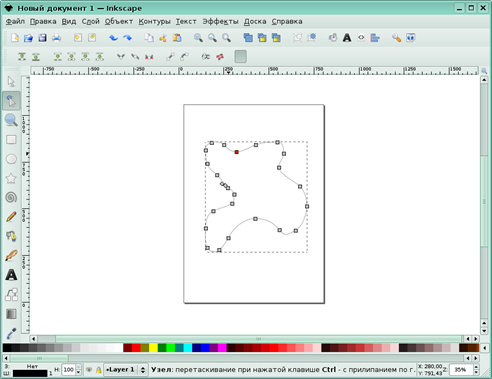Open the Эффекты menu
The height and width of the screenshot is (379, 492).
point(220,21)
